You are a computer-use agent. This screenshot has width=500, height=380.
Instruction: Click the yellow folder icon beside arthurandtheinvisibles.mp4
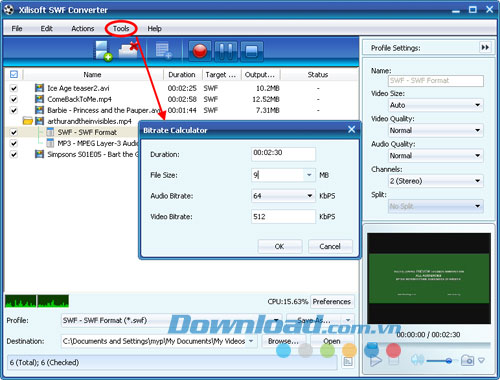28,121
